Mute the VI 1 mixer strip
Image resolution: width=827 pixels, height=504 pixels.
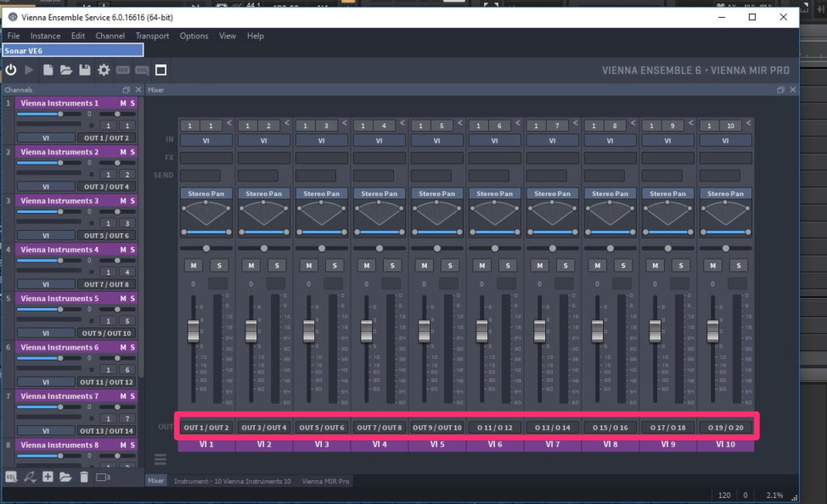point(194,266)
